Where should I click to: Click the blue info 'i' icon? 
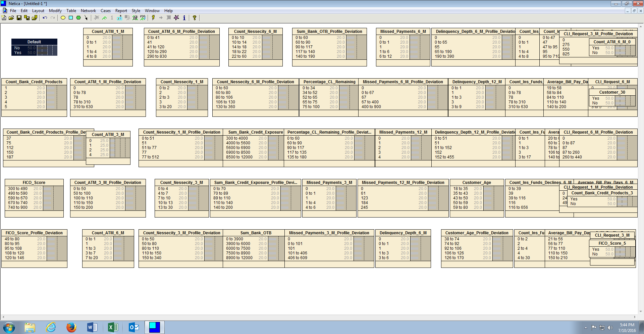184,18
